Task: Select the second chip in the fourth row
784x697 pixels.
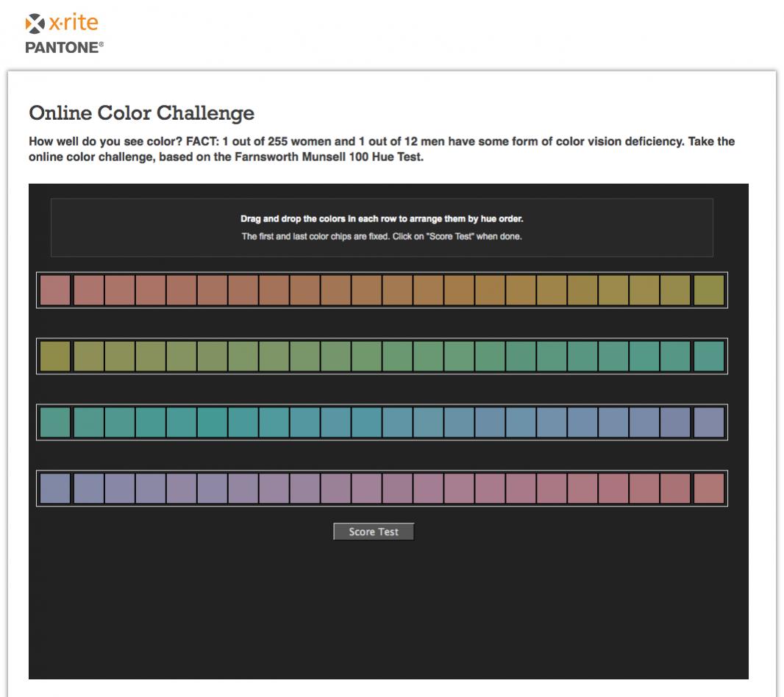Action: coord(89,489)
